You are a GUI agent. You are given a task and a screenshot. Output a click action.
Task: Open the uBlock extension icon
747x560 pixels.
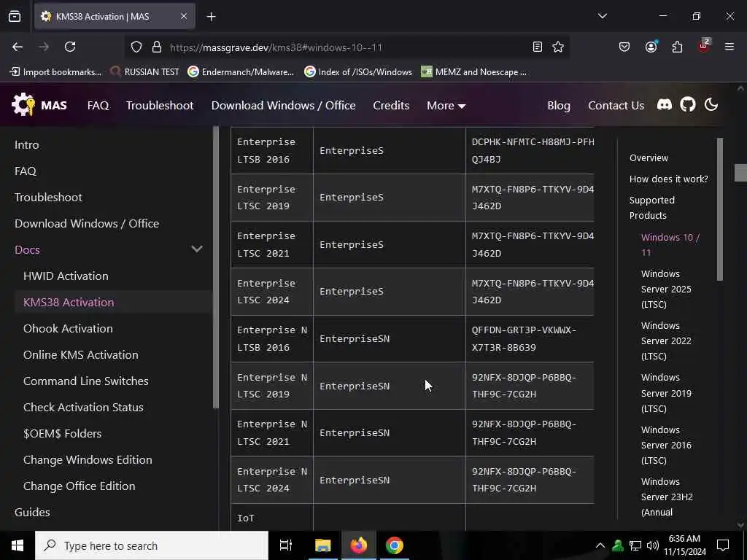click(x=704, y=46)
